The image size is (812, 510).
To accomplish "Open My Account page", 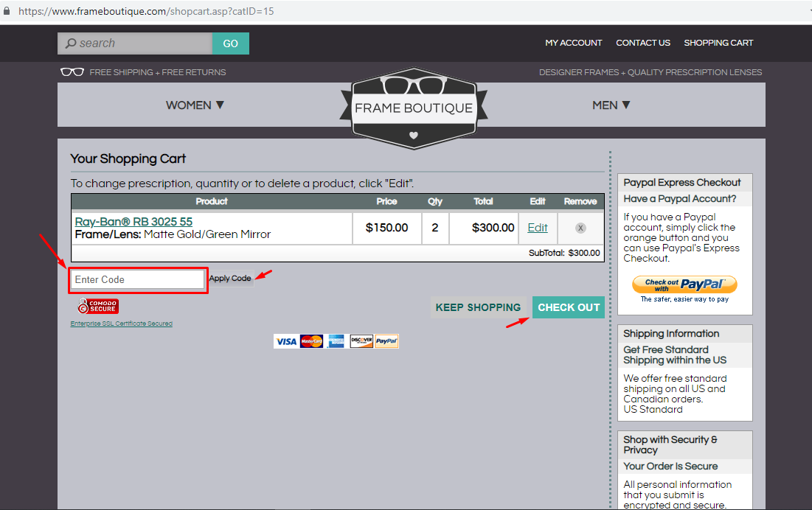I will (573, 43).
